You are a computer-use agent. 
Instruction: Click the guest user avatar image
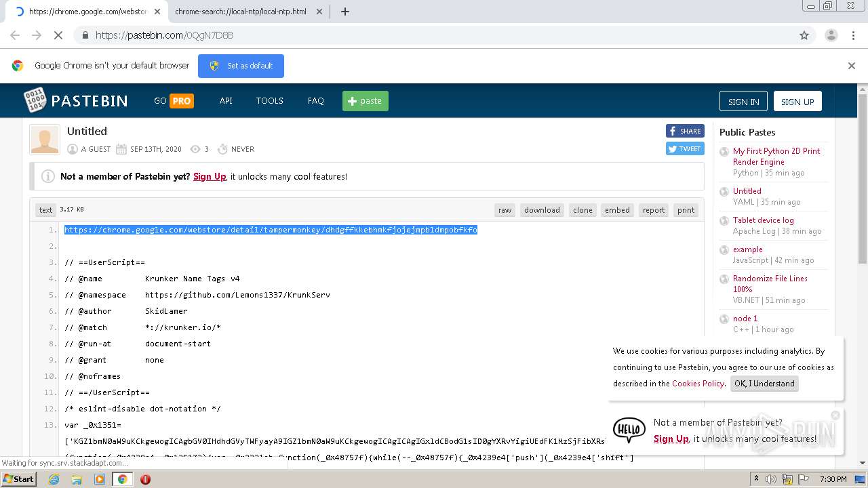pos(45,140)
